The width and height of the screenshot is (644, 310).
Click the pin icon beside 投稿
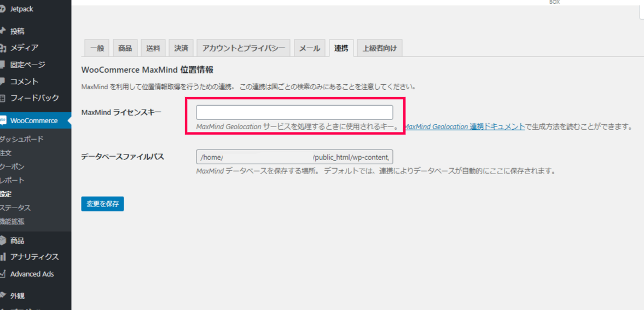(x=2, y=31)
